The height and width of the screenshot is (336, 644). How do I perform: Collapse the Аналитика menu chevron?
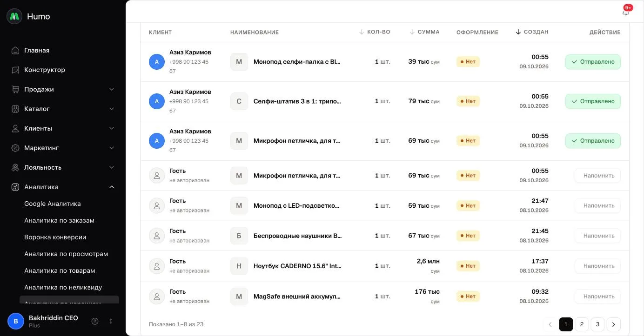pyautogui.click(x=112, y=187)
